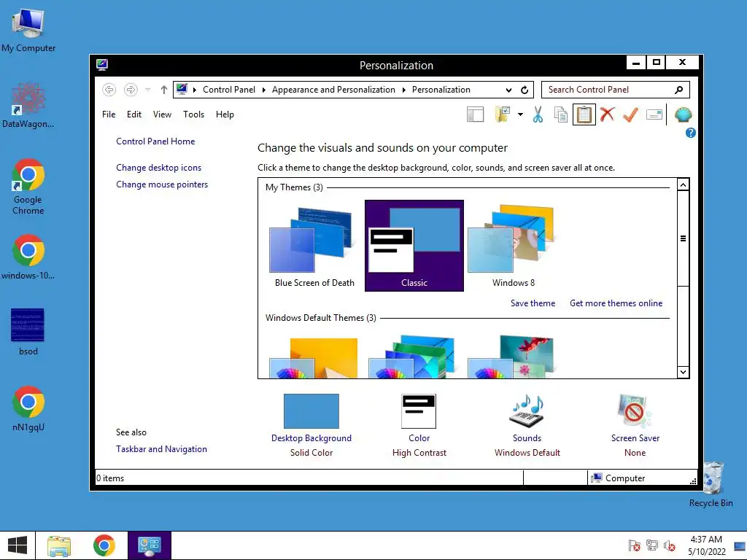747x560 pixels.
Task: Click the Personalization taskbar button
Action: coord(150,545)
